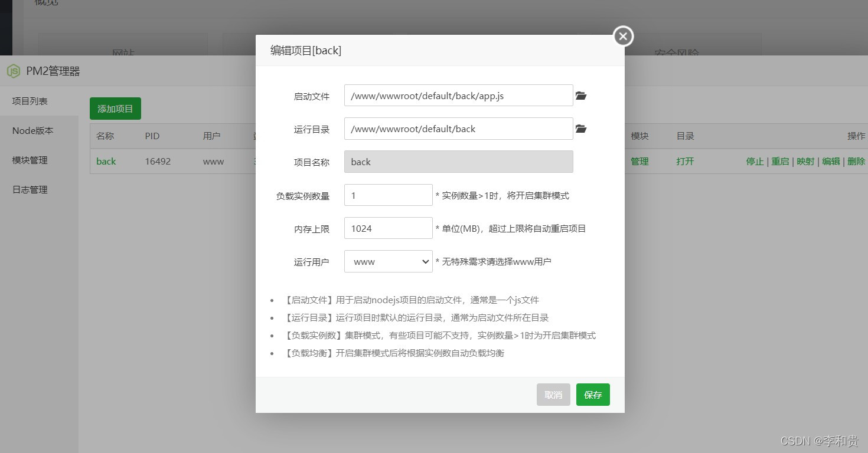Viewport: 868px width, 453px height.
Task: Open the run user dropdown
Action: 389,261
